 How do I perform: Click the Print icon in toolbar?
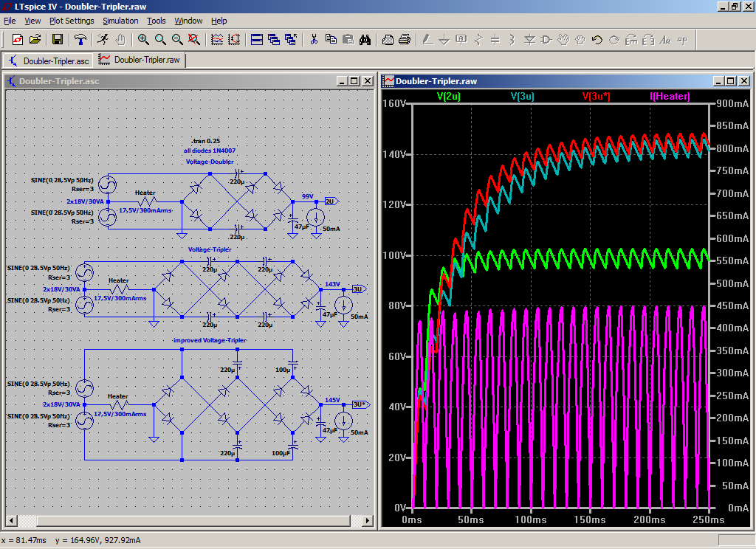[x=404, y=39]
